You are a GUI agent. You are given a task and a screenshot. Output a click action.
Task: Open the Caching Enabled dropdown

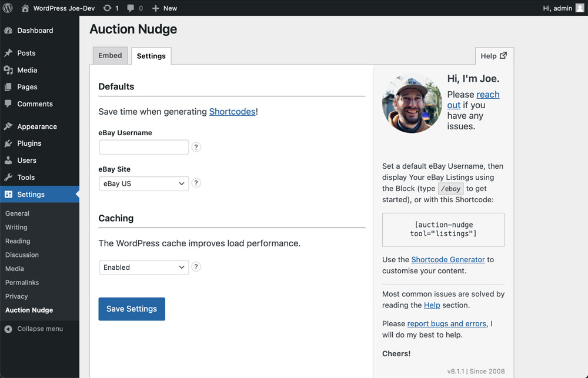[144, 267]
